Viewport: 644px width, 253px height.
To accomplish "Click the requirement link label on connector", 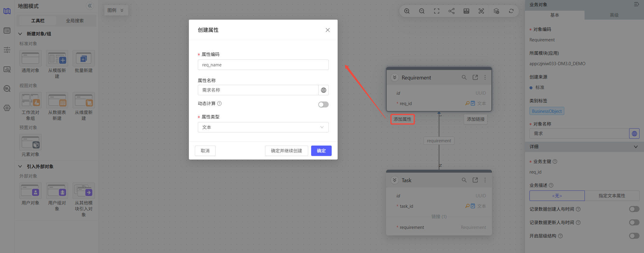I will [x=439, y=141].
